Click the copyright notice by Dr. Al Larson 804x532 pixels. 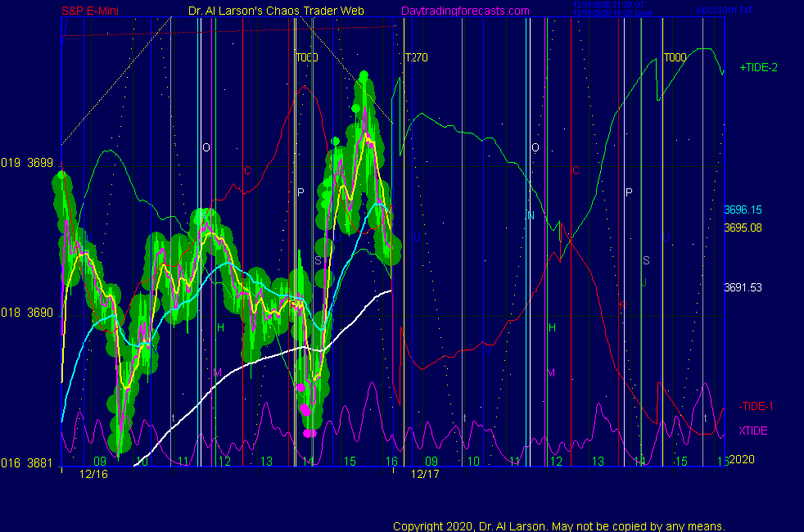(x=559, y=526)
